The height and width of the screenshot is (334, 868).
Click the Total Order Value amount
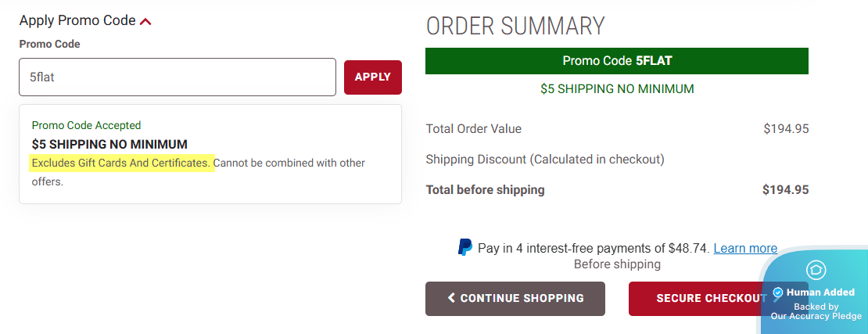[x=786, y=128]
